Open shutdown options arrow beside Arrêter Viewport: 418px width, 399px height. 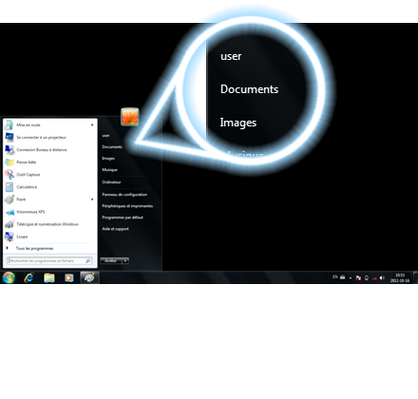pos(125,261)
